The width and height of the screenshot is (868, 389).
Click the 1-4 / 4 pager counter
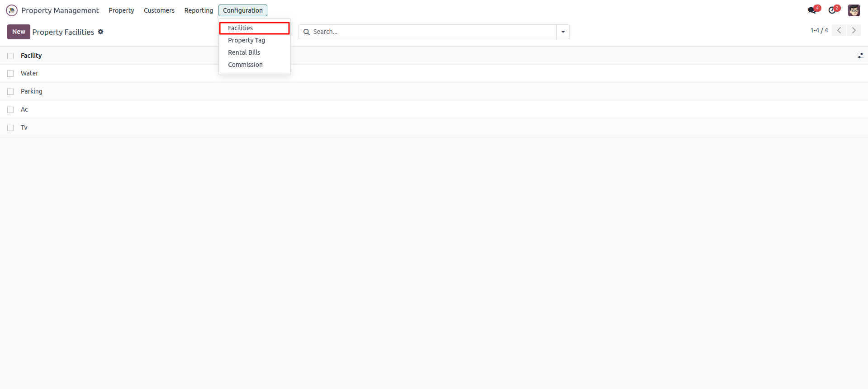click(x=819, y=30)
